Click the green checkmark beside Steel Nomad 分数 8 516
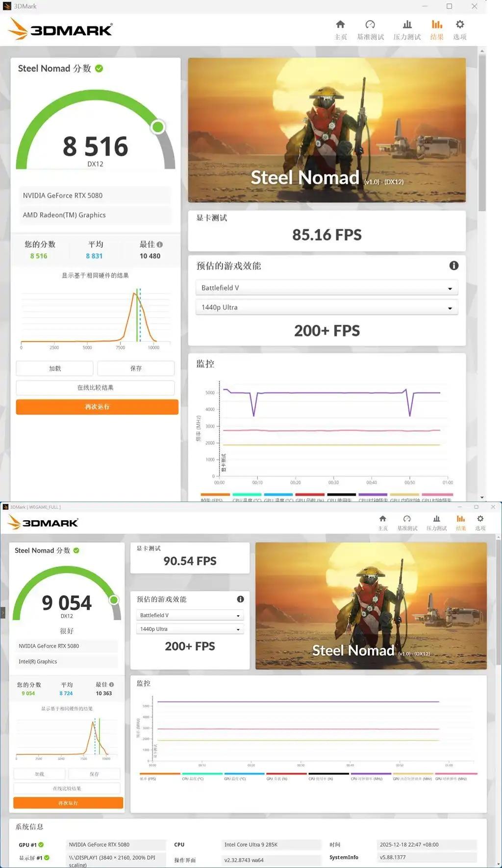The image size is (502, 868). (x=99, y=69)
